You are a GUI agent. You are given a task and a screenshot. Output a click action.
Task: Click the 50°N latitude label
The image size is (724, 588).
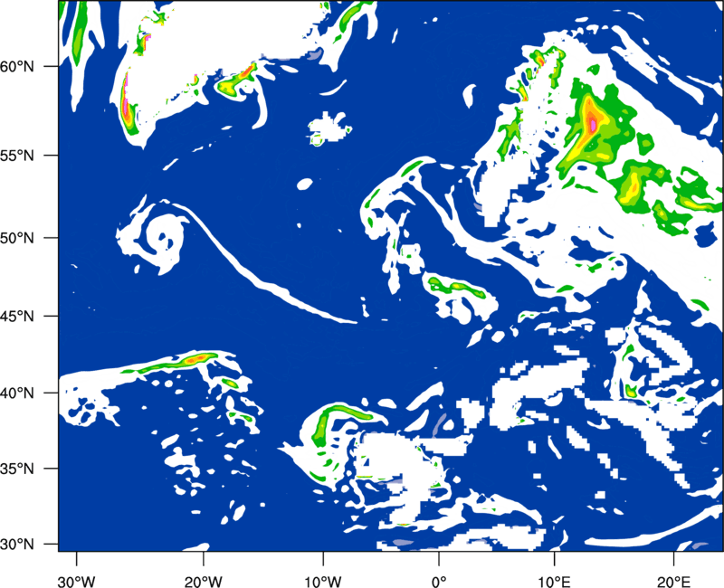(17, 239)
